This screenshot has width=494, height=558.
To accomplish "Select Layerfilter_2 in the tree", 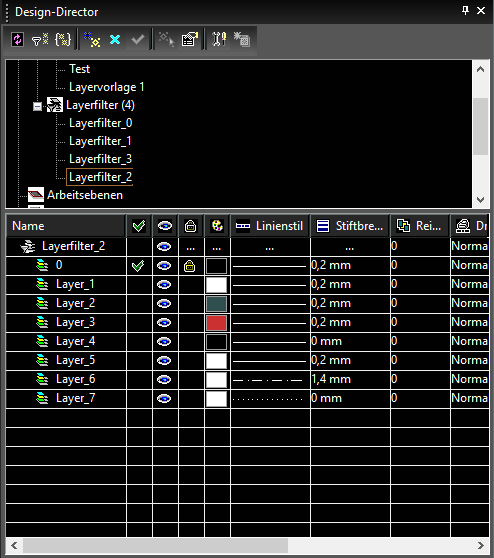I will coord(100,177).
